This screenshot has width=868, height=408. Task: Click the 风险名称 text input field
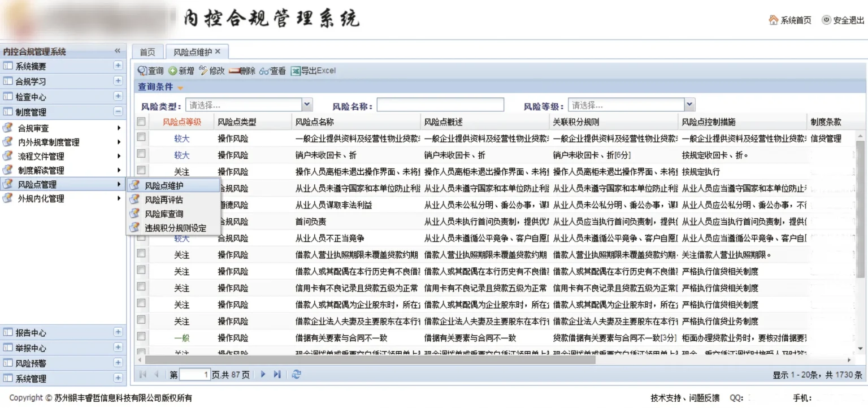point(440,105)
